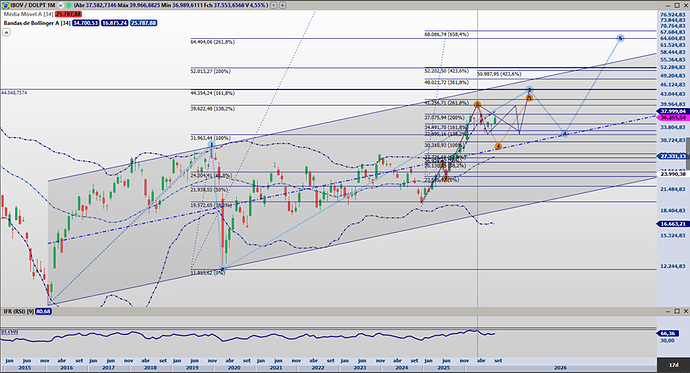Click the 2023 year label on the time axis

click(360, 367)
